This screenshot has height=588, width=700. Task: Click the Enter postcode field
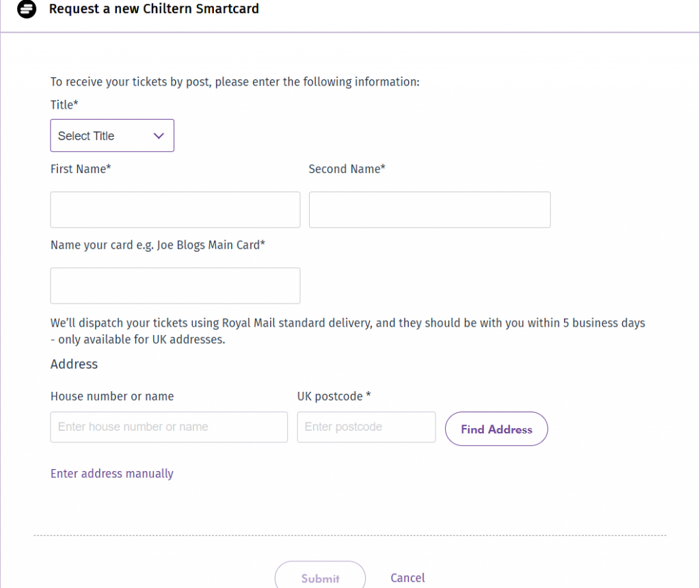(366, 427)
